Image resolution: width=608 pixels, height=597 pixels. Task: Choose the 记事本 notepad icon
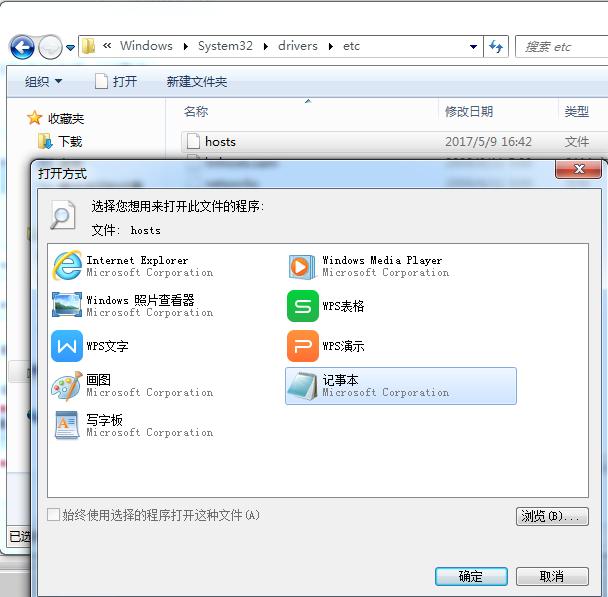pyautogui.click(x=303, y=386)
